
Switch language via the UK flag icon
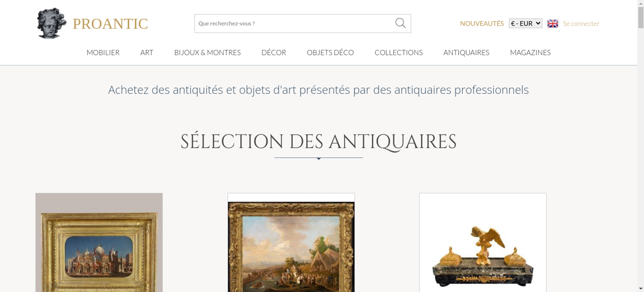[553, 23]
